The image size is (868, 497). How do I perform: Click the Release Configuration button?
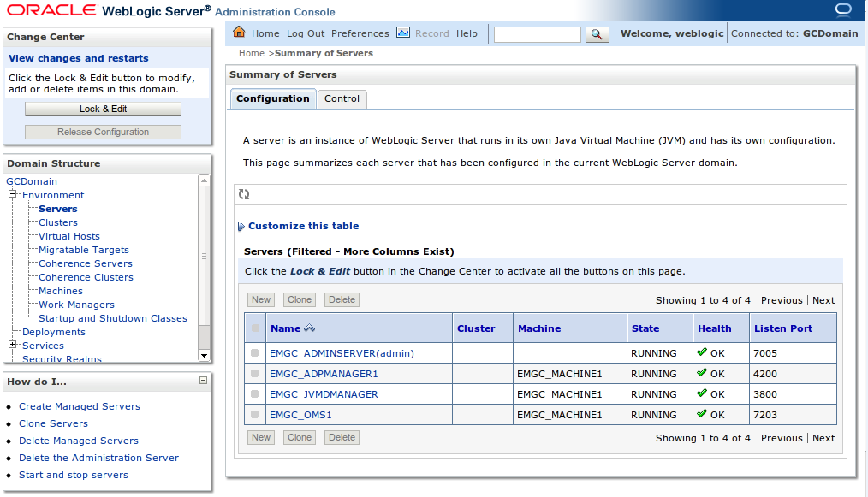[103, 132]
